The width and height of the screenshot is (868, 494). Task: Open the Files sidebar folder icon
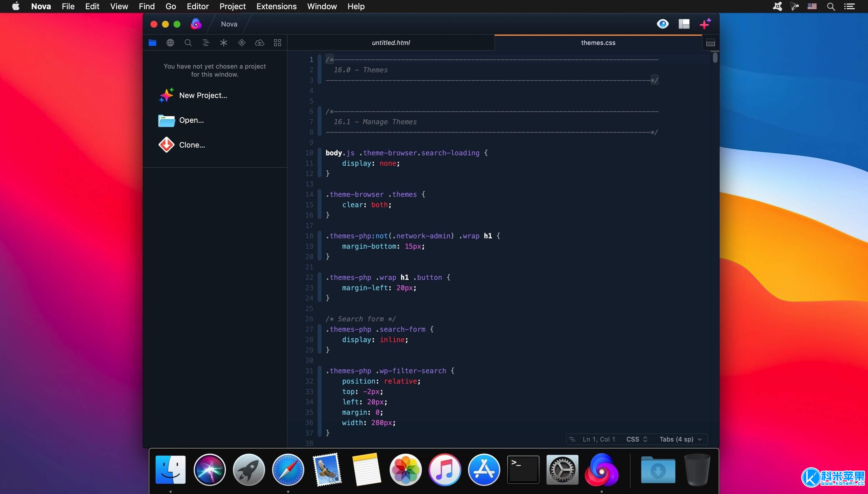(152, 43)
